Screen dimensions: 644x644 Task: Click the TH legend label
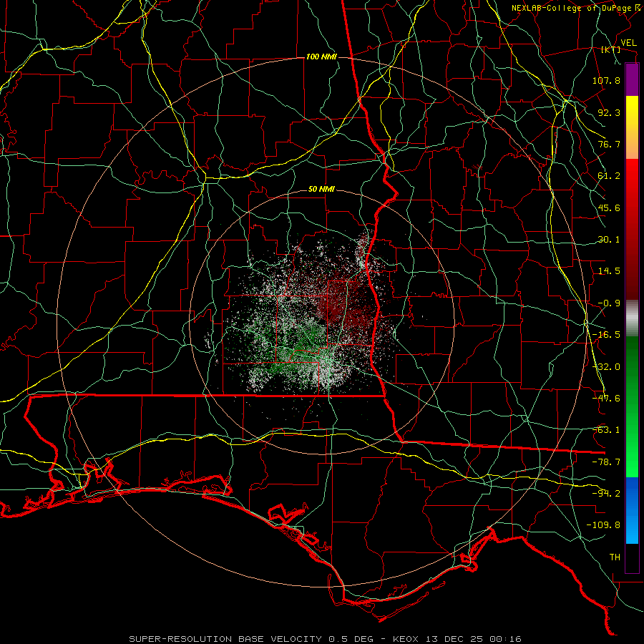(615, 557)
